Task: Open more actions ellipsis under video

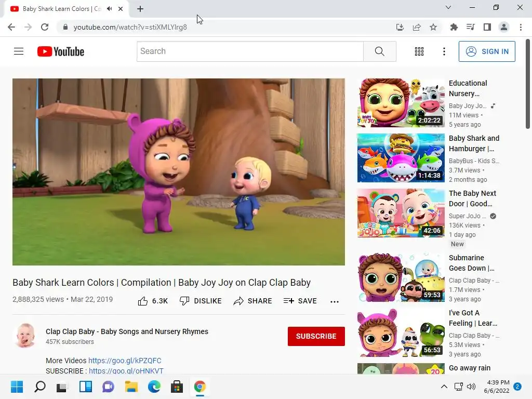Action: coord(335,301)
